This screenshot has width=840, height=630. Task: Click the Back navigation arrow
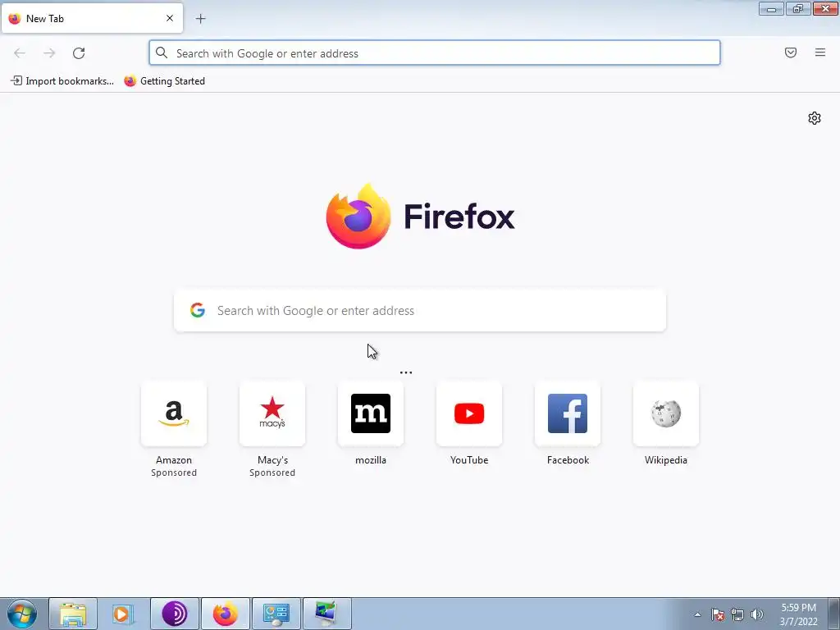coord(20,53)
